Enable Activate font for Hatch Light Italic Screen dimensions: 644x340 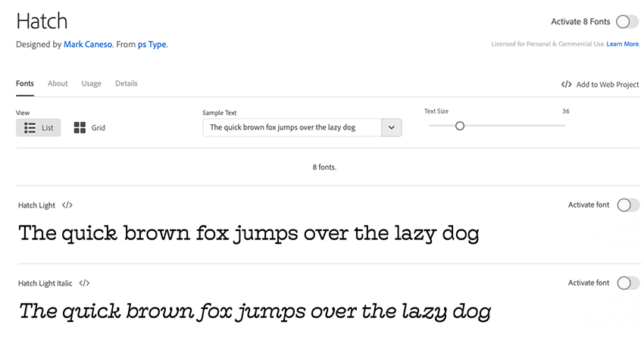click(628, 283)
